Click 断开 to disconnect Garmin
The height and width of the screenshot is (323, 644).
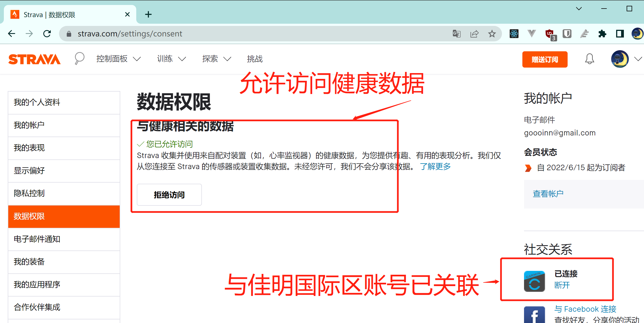pos(562,285)
